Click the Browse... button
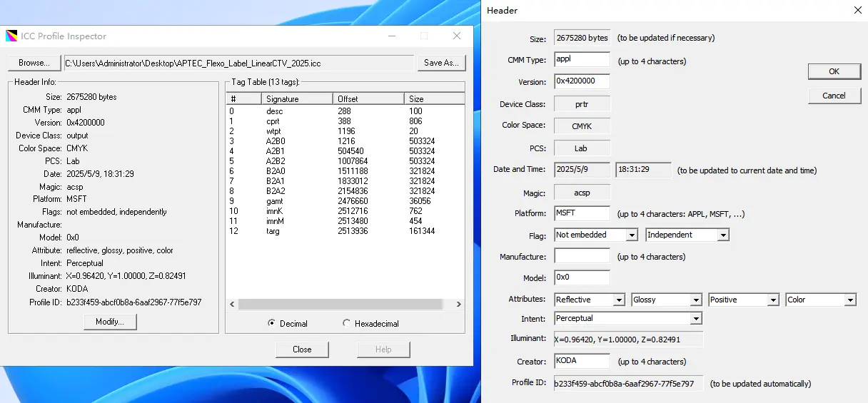The width and height of the screenshot is (868, 403). pyautogui.click(x=34, y=63)
